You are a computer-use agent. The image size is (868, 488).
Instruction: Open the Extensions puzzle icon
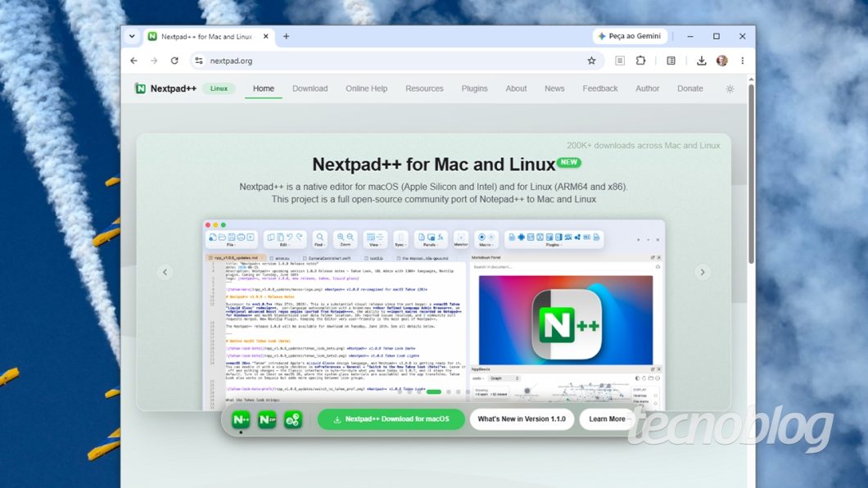click(640, 61)
